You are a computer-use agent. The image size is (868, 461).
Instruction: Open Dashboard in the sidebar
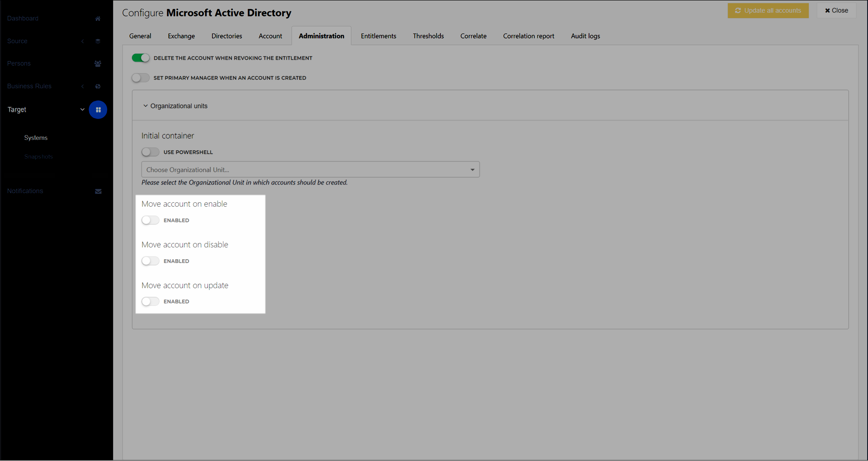pos(23,19)
